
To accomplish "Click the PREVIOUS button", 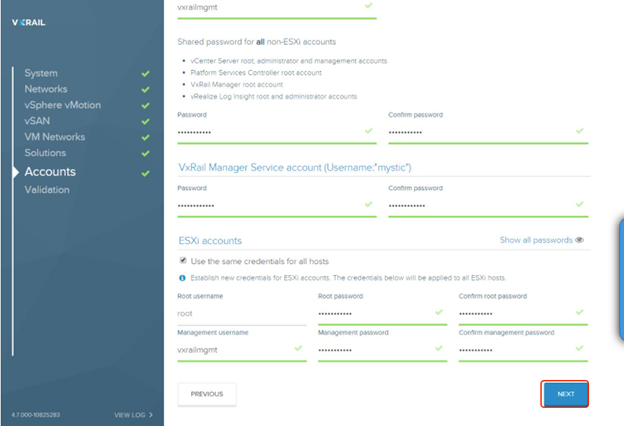I will click(x=207, y=394).
